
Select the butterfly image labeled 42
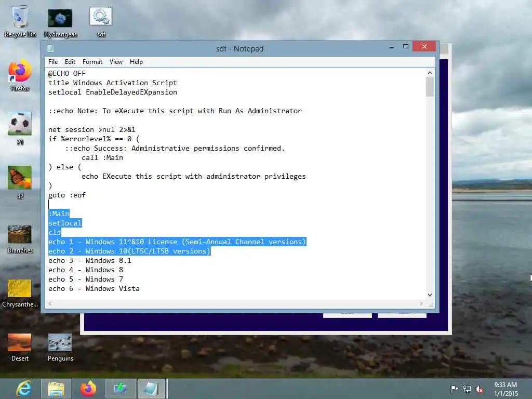[x=20, y=182]
